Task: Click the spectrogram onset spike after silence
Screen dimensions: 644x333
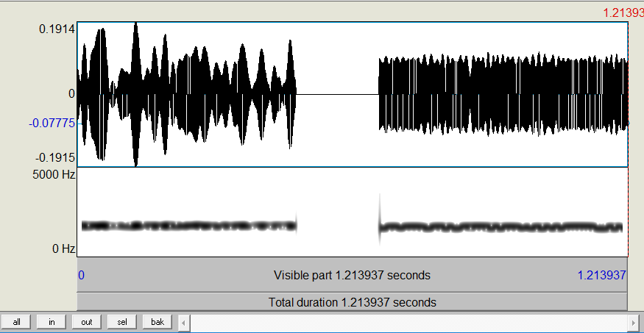Action: (x=380, y=219)
